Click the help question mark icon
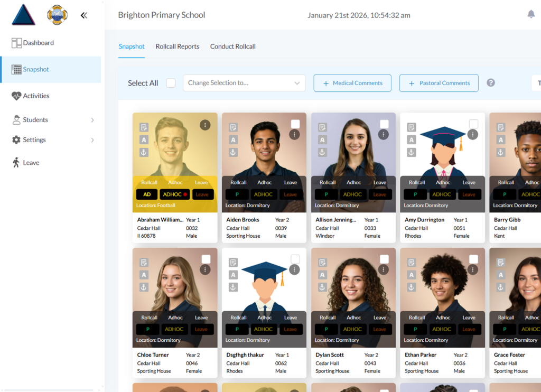541x392 pixels. (x=491, y=83)
